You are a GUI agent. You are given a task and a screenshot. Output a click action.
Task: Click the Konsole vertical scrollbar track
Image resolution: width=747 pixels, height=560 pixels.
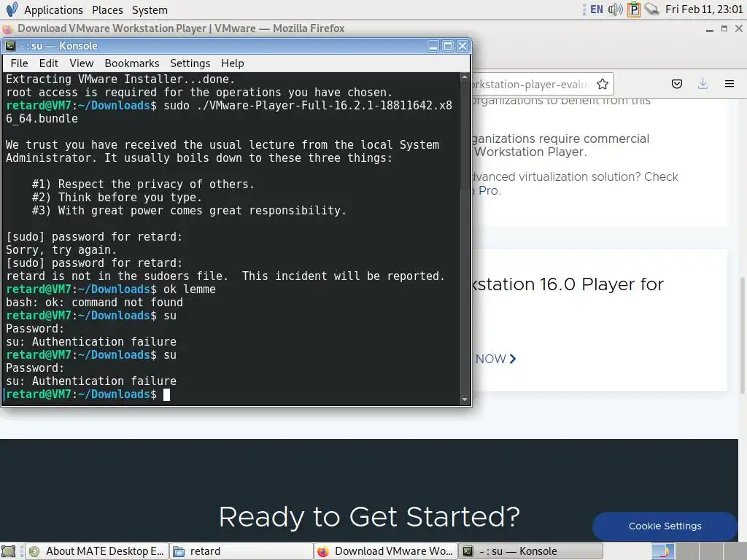point(465,238)
